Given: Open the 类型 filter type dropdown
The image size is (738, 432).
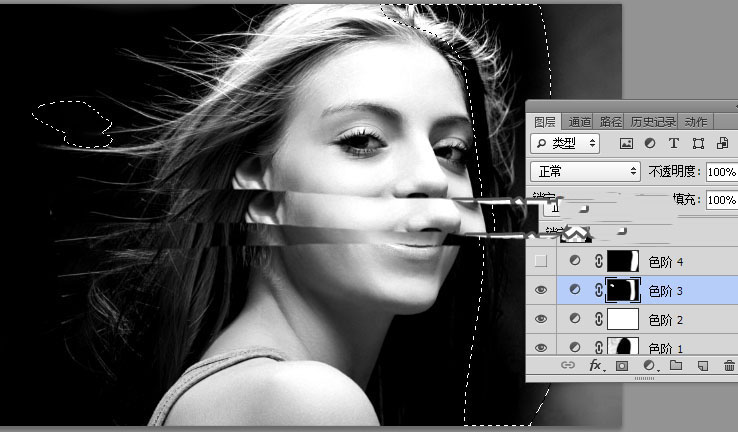Looking at the screenshot, I should 565,144.
